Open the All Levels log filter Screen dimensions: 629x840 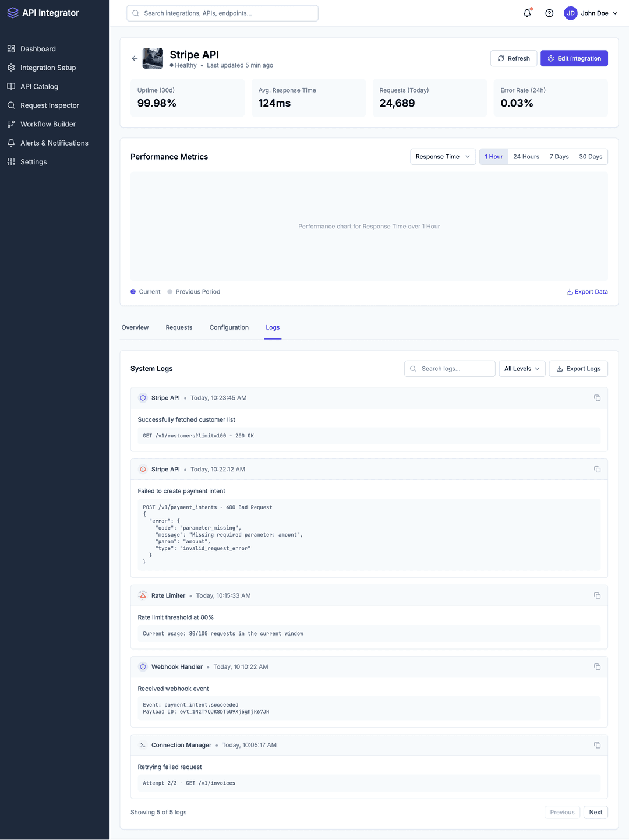click(x=521, y=368)
